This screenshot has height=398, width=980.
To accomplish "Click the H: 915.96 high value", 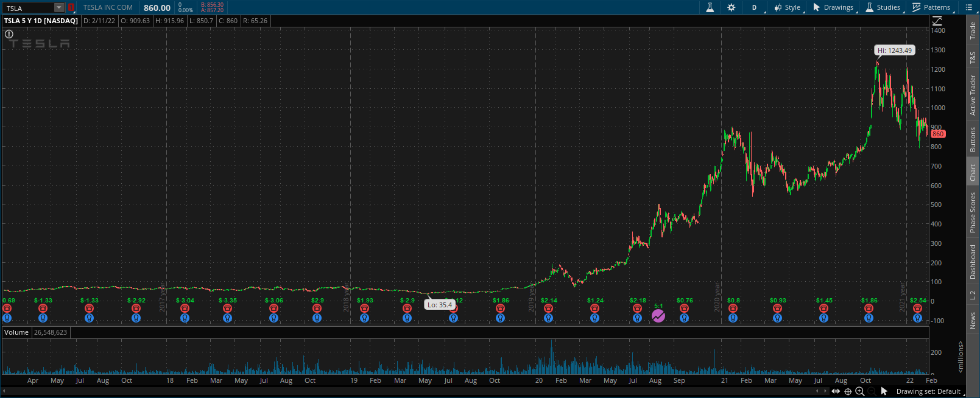I will pyautogui.click(x=169, y=21).
